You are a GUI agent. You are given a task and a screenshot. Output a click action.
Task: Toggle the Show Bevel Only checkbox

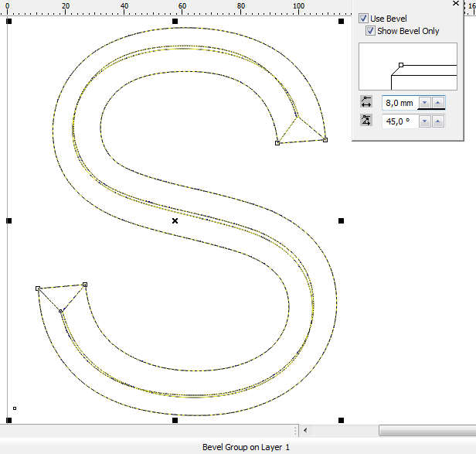[370, 31]
